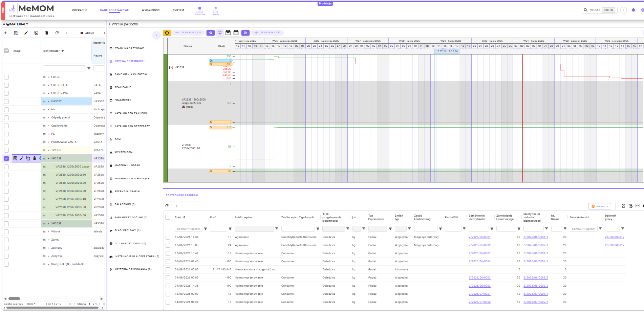Click the yellow crosshair center-view button
Screen dimensions: 644x312
[x=167, y=33]
